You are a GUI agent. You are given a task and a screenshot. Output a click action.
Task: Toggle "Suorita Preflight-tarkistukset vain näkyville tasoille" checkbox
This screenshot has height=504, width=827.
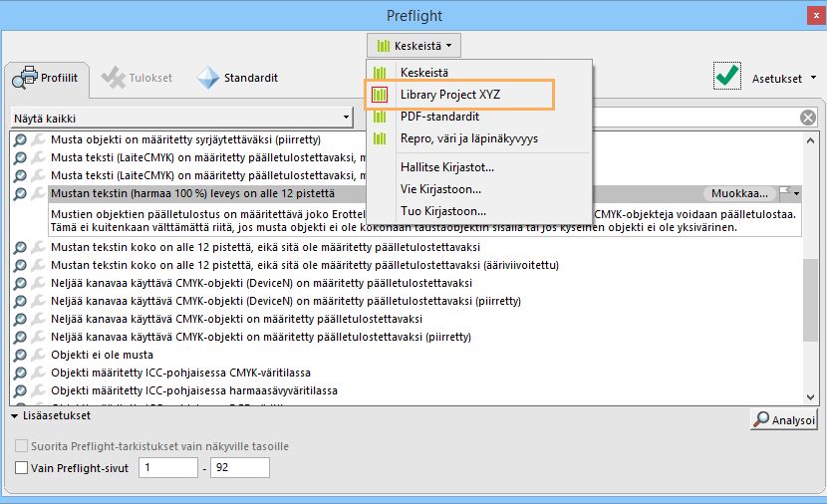point(21,446)
